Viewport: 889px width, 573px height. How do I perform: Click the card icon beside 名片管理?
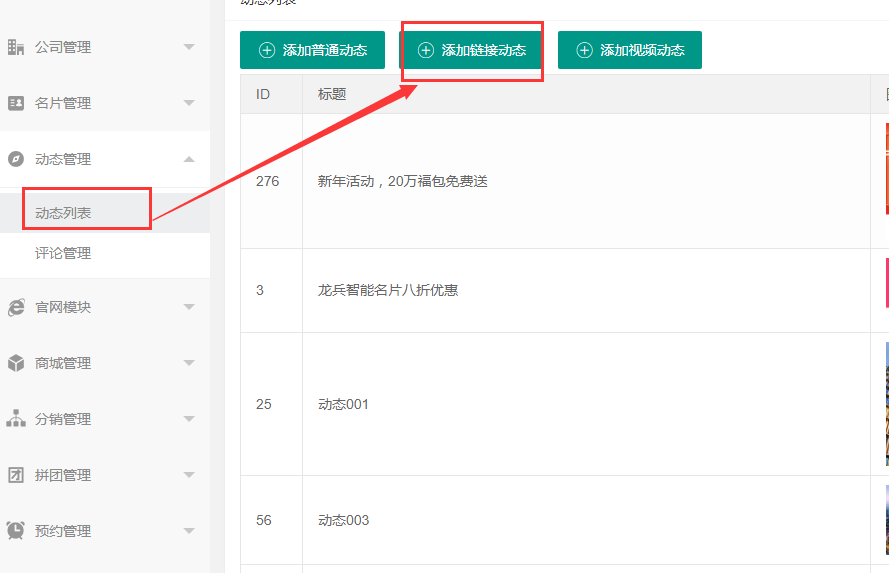[x=16, y=103]
